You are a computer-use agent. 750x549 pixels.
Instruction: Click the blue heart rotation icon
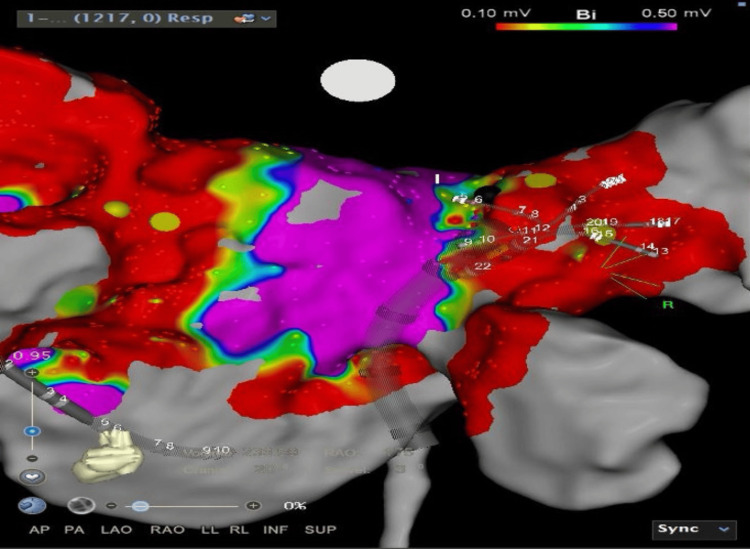click(x=32, y=505)
